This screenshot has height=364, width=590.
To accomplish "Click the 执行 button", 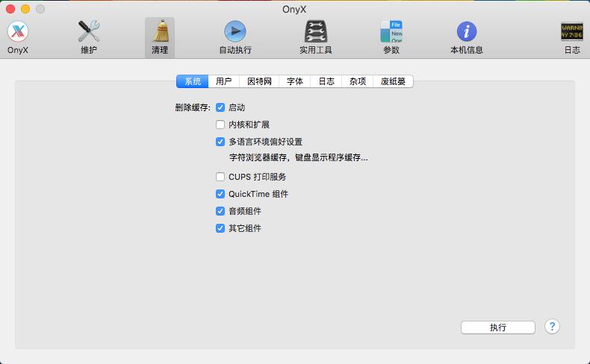I will 498,327.
